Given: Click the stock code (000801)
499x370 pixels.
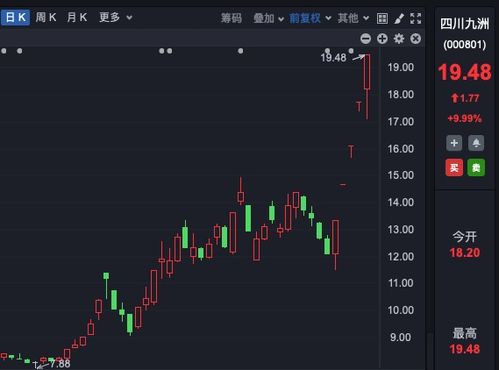Looking at the screenshot, I should [x=465, y=44].
